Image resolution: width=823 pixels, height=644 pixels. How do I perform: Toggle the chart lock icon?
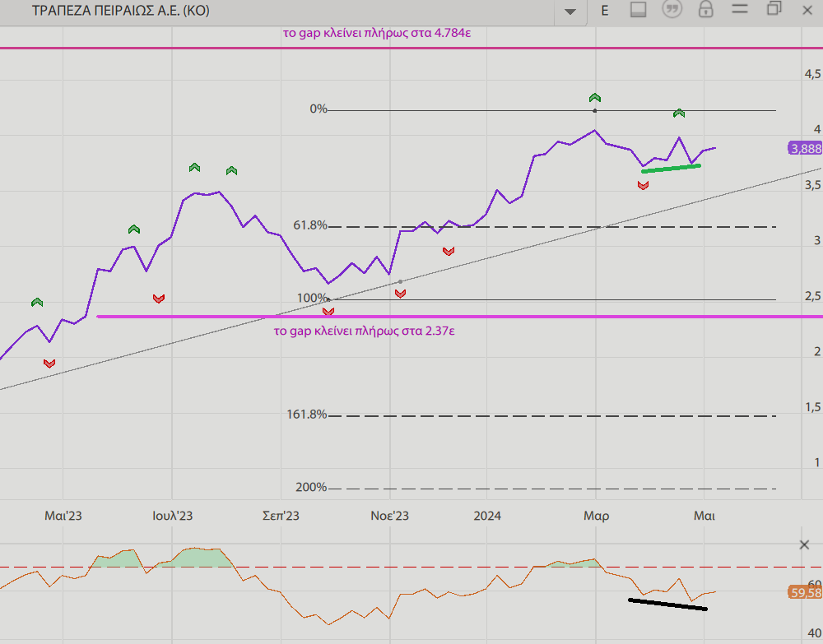click(706, 9)
